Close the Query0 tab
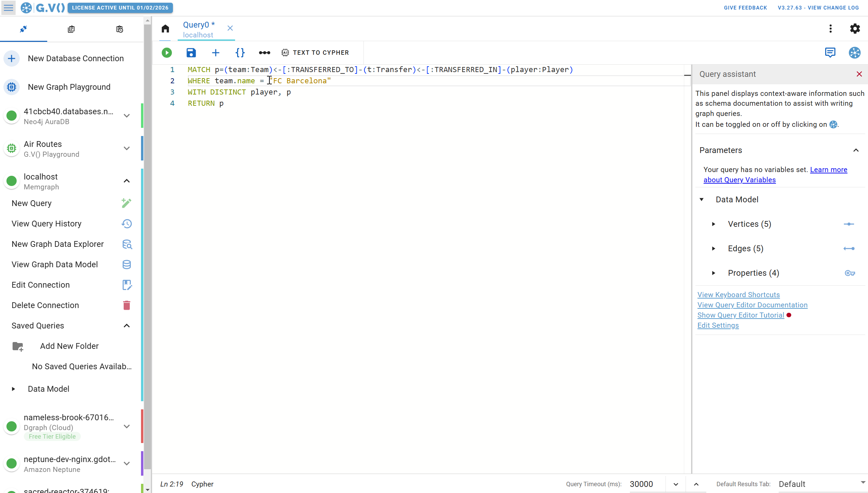Screen dimensions: 868x493 click(230, 28)
